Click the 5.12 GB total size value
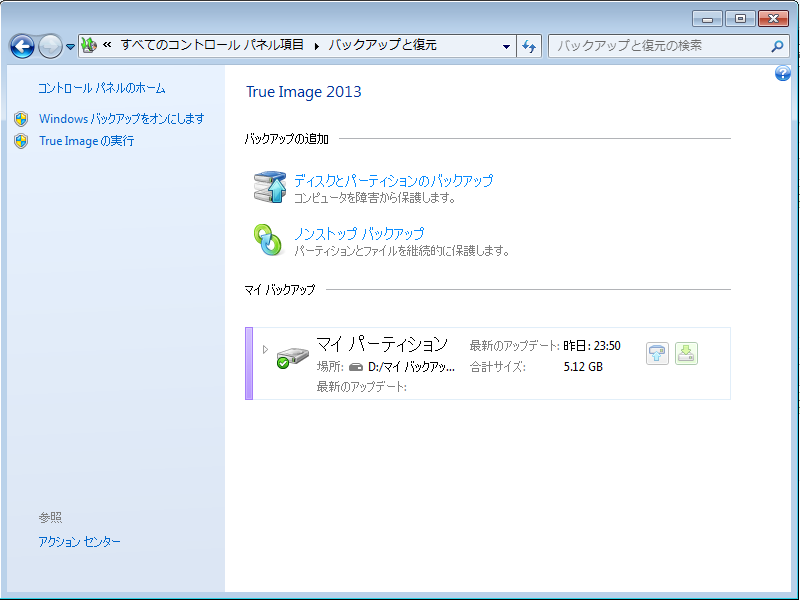This screenshot has height=601, width=800. [x=583, y=367]
